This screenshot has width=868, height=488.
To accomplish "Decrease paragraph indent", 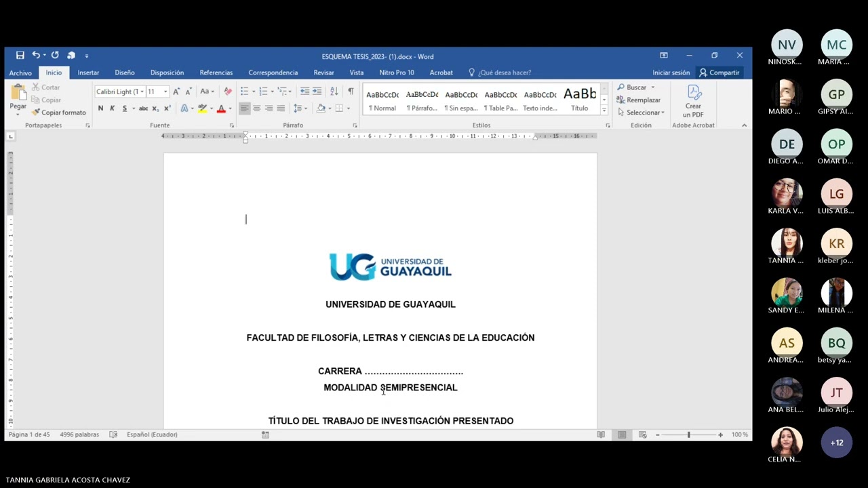I will tap(305, 91).
